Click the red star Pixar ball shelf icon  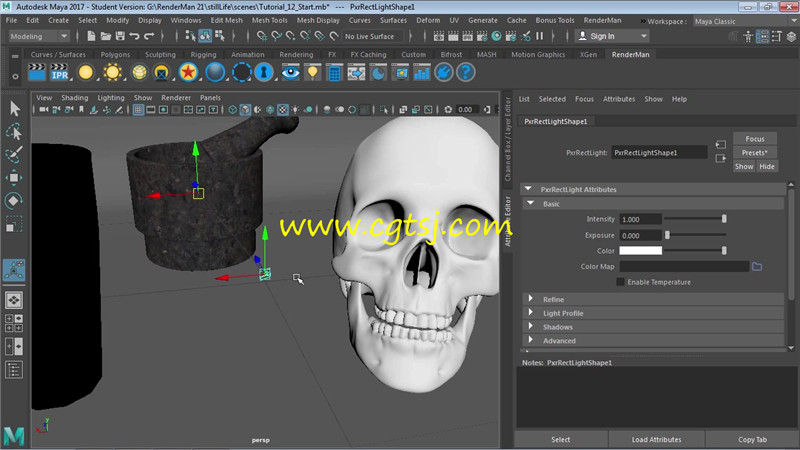188,72
